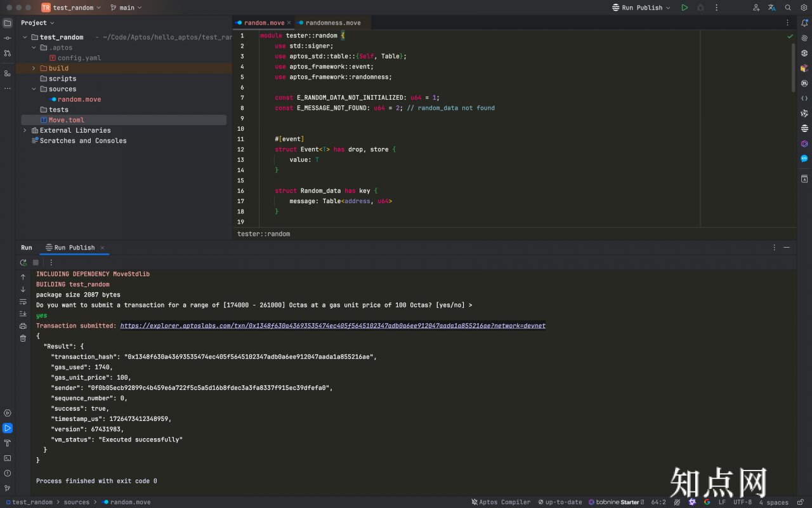Click the sources breadcrumb in navigation bar
Viewport: 812px width, 508px height.
click(77, 502)
